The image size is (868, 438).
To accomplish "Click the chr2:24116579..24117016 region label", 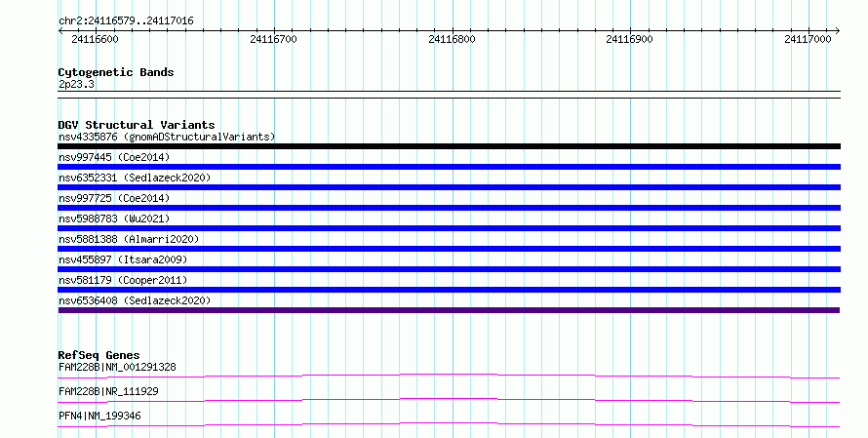I will click(126, 21).
